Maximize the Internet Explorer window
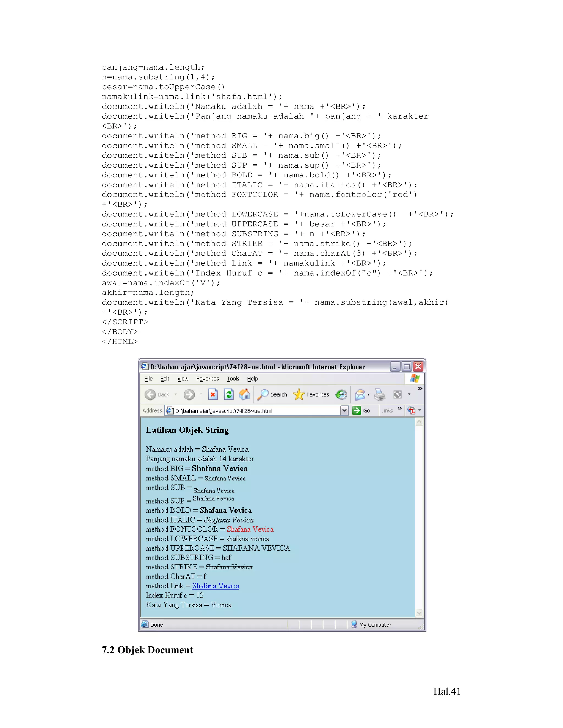The height and width of the screenshot is (728, 563). [407, 367]
